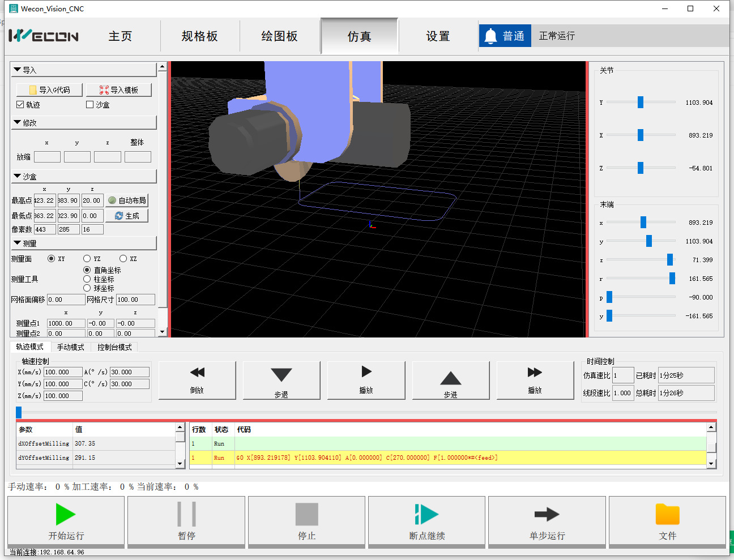The image size is (734, 560).
Task: Uncheck the 轨迹 trajectory checkbox
Action: coord(20,105)
